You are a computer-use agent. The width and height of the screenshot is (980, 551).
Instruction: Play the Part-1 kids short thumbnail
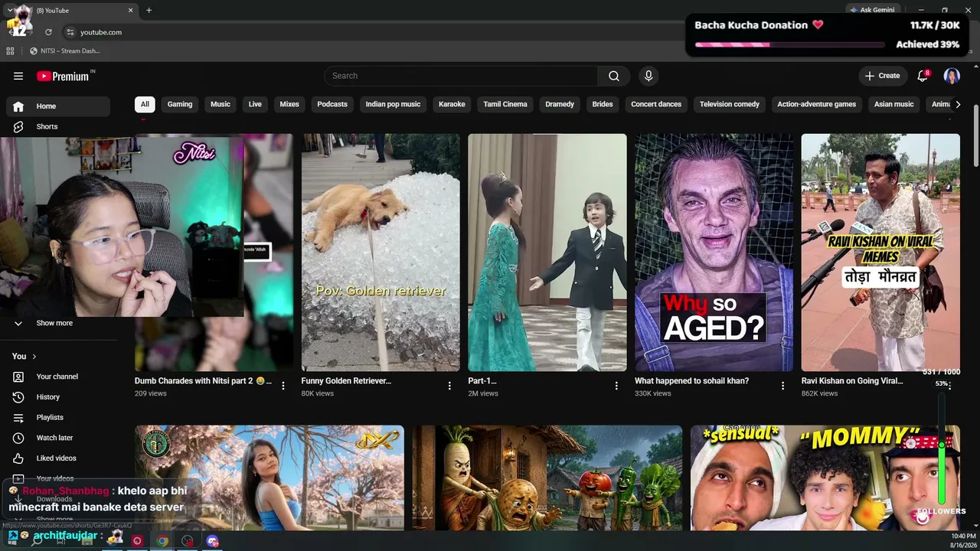click(x=547, y=253)
